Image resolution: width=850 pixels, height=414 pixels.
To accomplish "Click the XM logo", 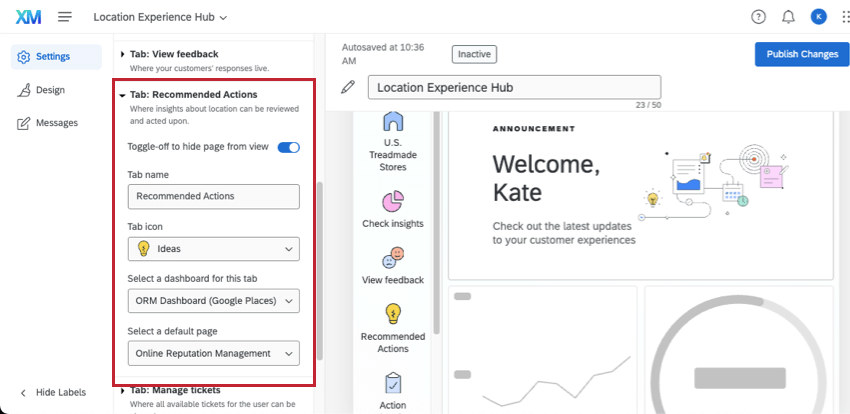I will (28, 17).
